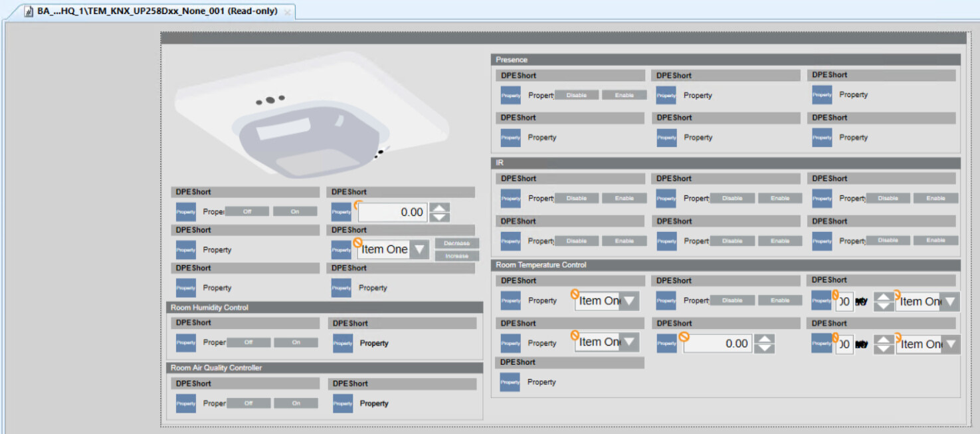
Task: Turn On the Room Humidity Control property
Action: tap(296, 343)
